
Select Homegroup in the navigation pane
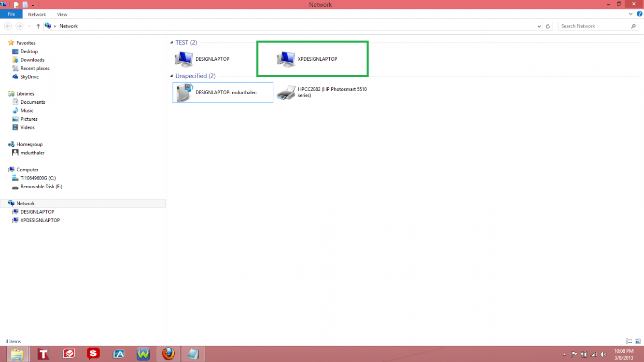pyautogui.click(x=29, y=144)
